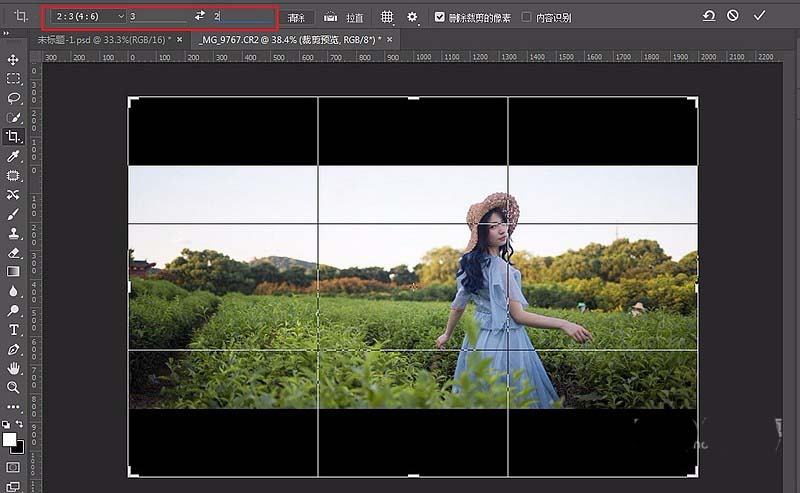Open crop overlay grid options
The image size is (800, 493).
(x=387, y=17)
